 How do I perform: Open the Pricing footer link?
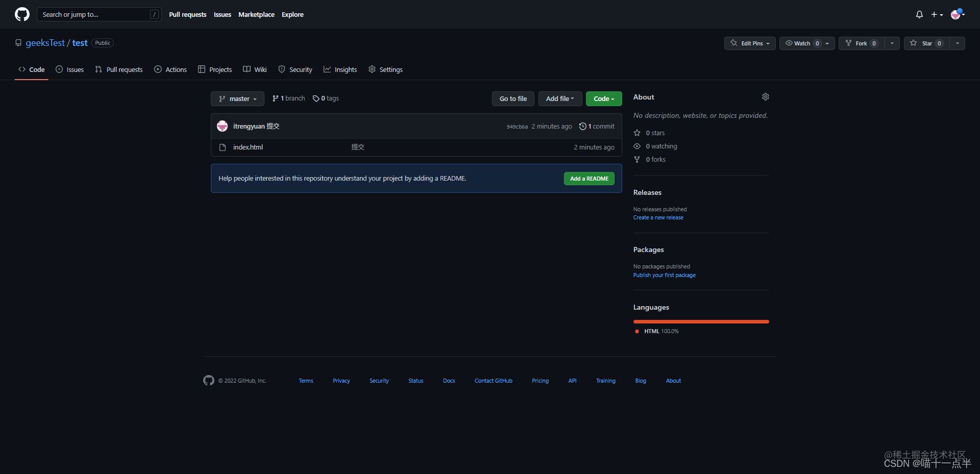pos(540,381)
